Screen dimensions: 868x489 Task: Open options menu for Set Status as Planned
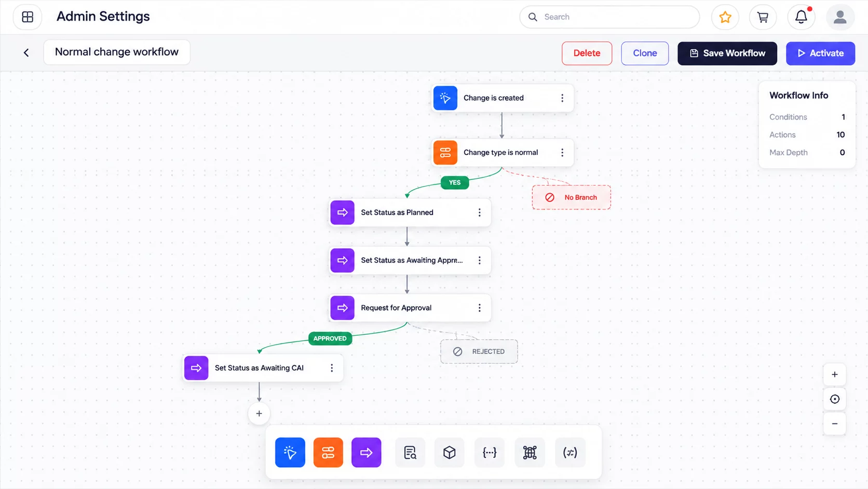479,213
